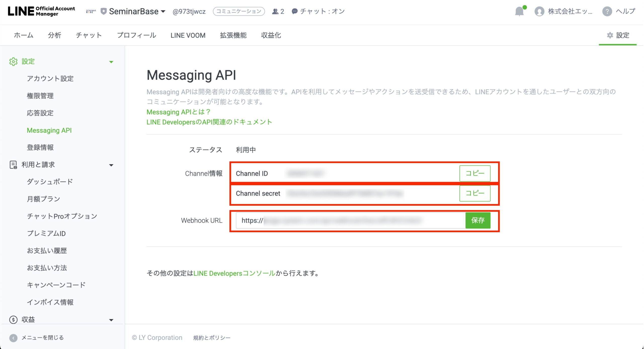This screenshot has width=644, height=349.
Task: Click the 利用と請求 billing document icon
Action: pyautogui.click(x=13, y=165)
